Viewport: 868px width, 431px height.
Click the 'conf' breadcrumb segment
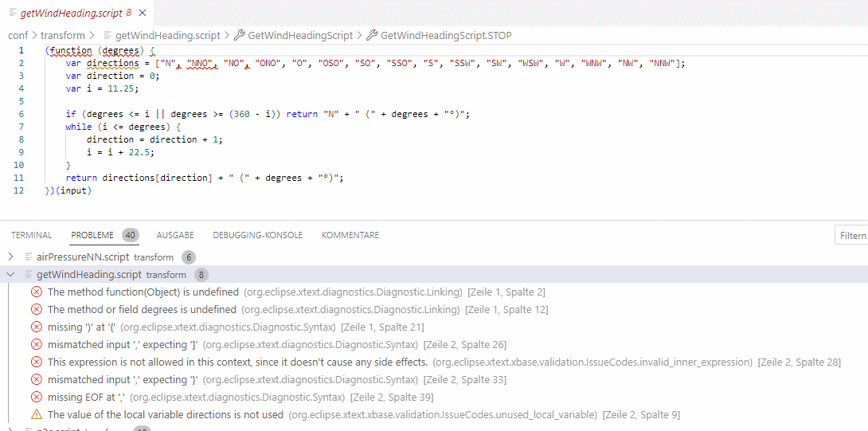pos(18,36)
